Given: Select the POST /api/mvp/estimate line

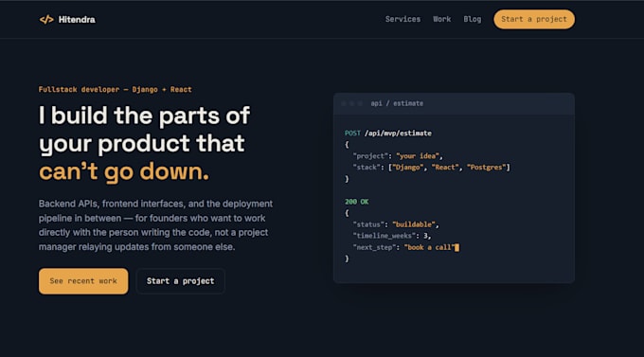Looking at the screenshot, I should pyautogui.click(x=388, y=134).
